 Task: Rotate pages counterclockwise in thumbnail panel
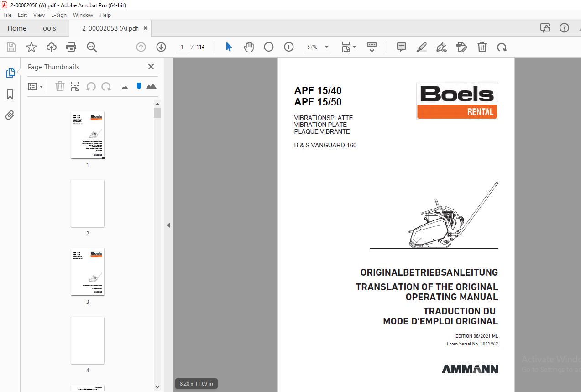[91, 86]
